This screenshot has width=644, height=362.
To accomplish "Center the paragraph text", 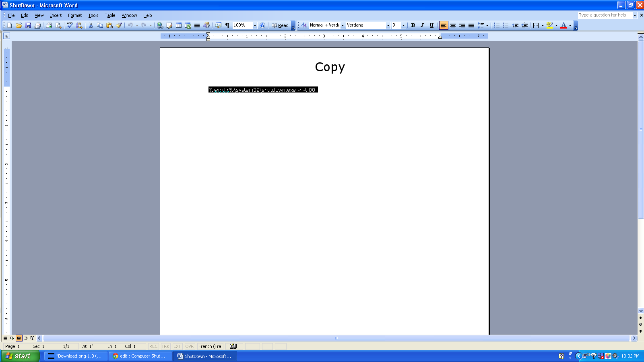I will [453, 25].
